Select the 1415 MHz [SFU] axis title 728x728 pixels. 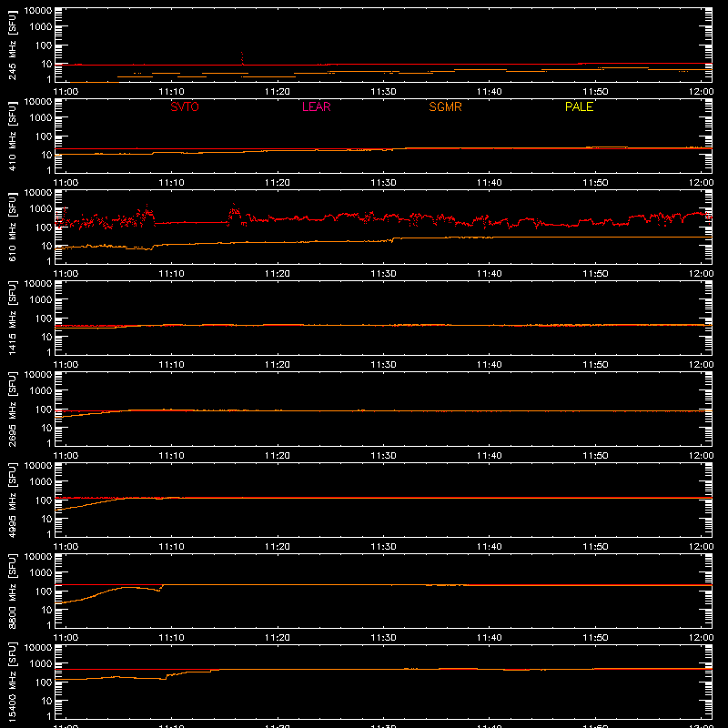pos(12,318)
